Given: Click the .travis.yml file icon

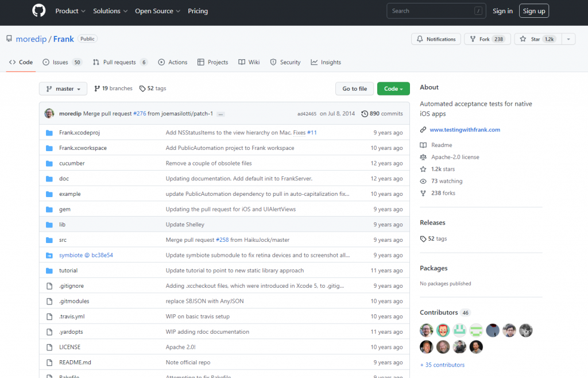Looking at the screenshot, I should click(x=49, y=317).
